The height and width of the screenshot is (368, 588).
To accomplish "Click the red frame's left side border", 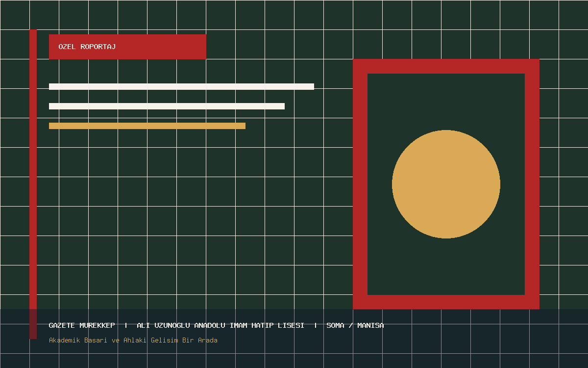I will (x=360, y=184).
